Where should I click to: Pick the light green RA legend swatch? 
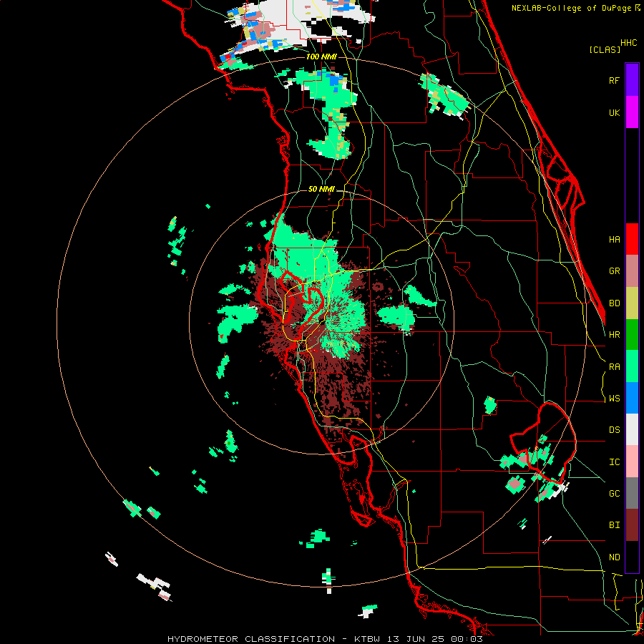pyautogui.click(x=632, y=366)
